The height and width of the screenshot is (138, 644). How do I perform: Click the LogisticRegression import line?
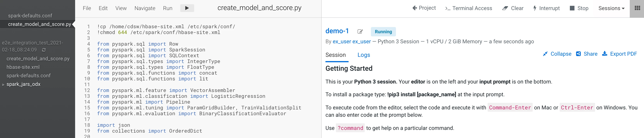coord(181,96)
